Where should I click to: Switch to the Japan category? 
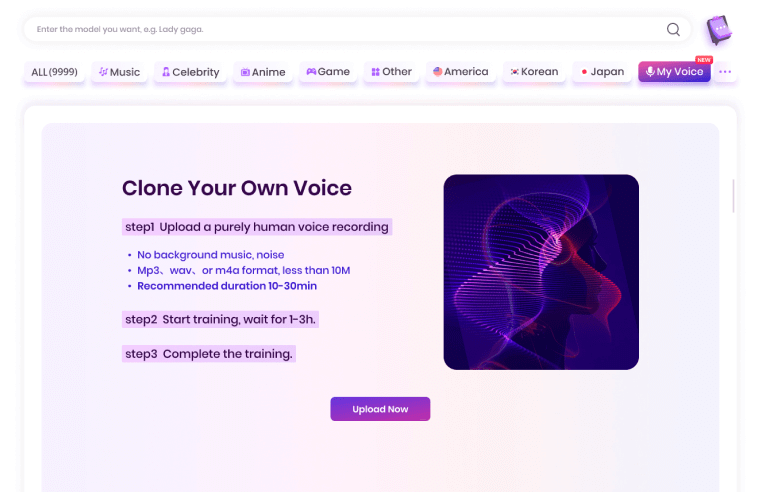pyautogui.click(x=602, y=72)
